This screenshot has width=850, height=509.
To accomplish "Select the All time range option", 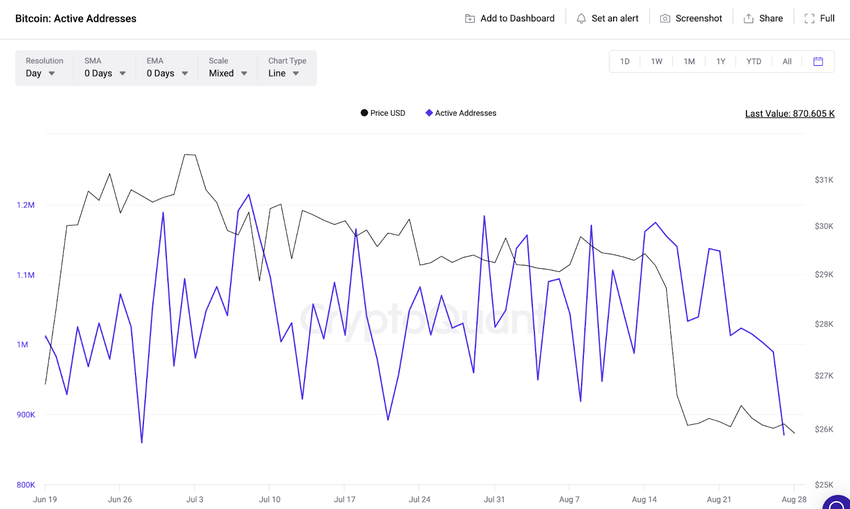I will pyautogui.click(x=787, y=62).
